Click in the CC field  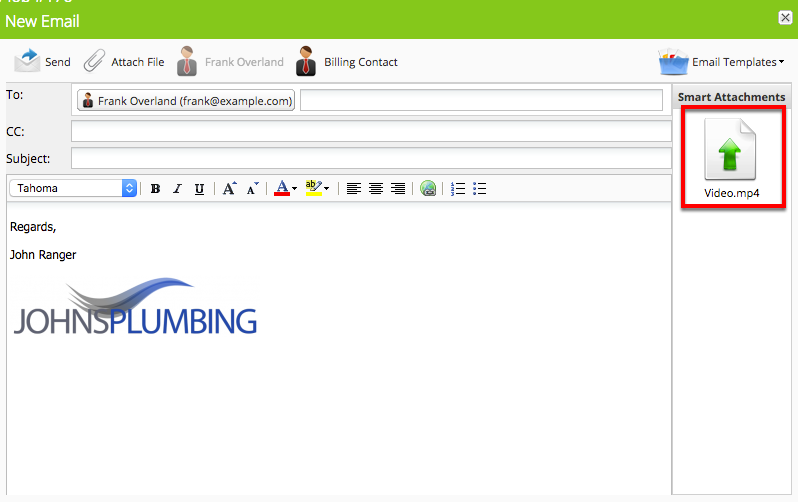point(371,131)
